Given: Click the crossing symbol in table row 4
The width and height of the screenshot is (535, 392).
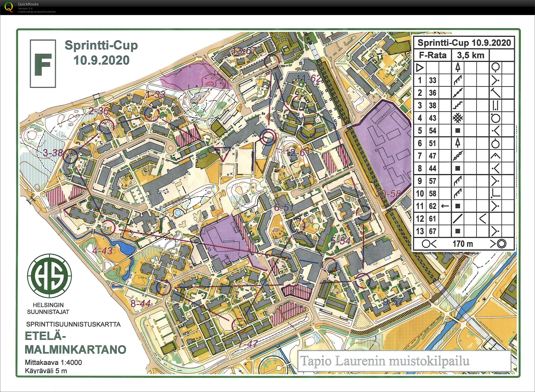Looking at the screenshot, I should click(x=458, y=118).
